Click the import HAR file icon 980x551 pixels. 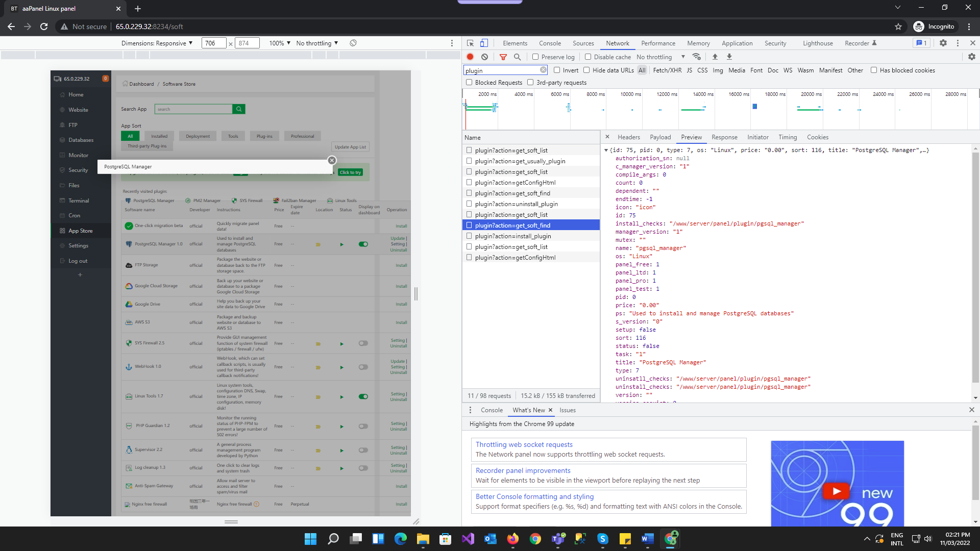click(715, 57)
